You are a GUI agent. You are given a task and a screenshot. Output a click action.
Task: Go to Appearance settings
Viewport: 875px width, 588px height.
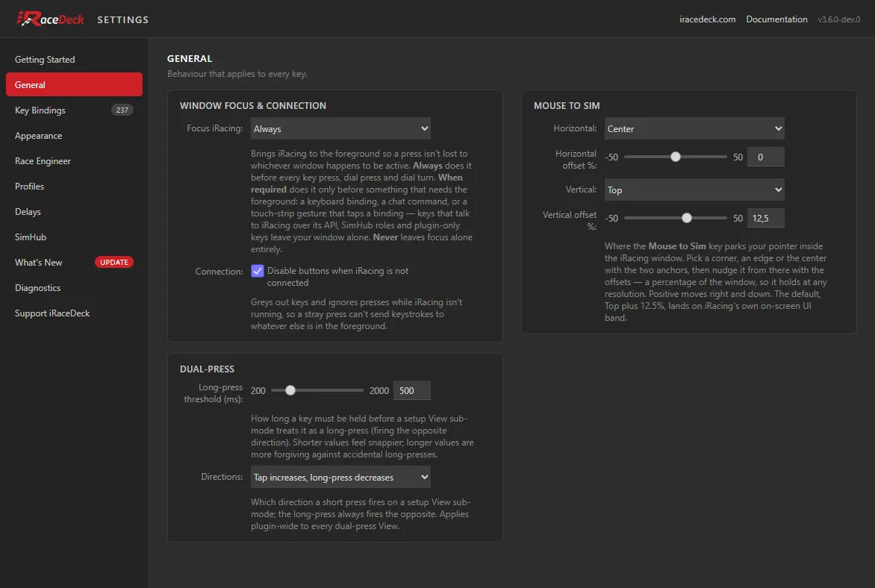74,136
